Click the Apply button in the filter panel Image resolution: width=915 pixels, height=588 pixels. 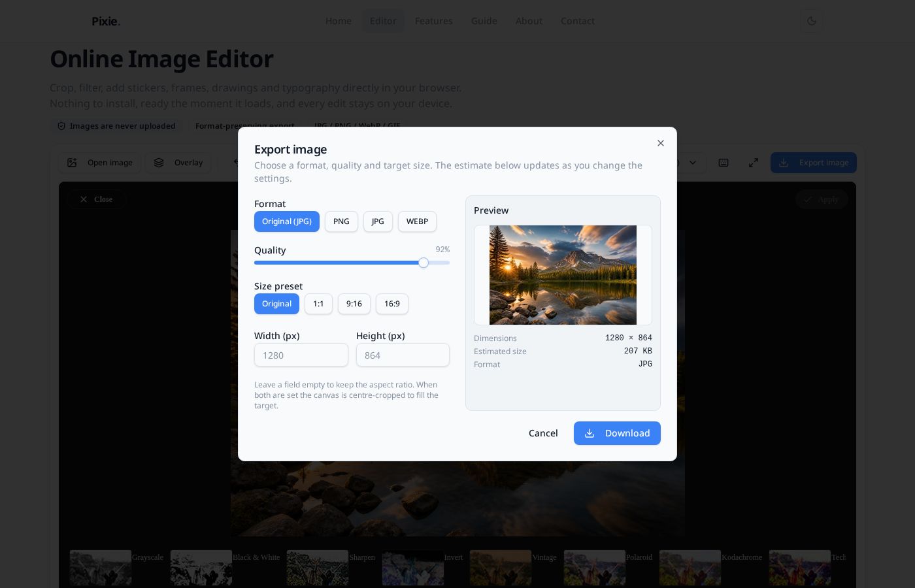[822, 199]
